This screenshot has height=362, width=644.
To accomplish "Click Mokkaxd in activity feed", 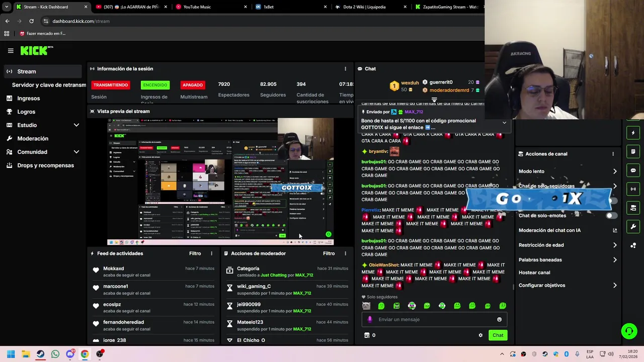I will pos(113,268).
